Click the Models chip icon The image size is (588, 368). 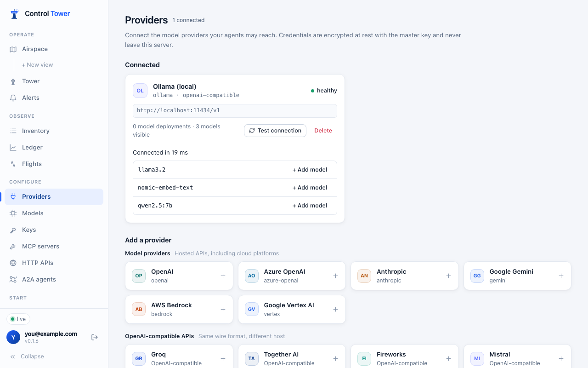click(x=13, y=213)
